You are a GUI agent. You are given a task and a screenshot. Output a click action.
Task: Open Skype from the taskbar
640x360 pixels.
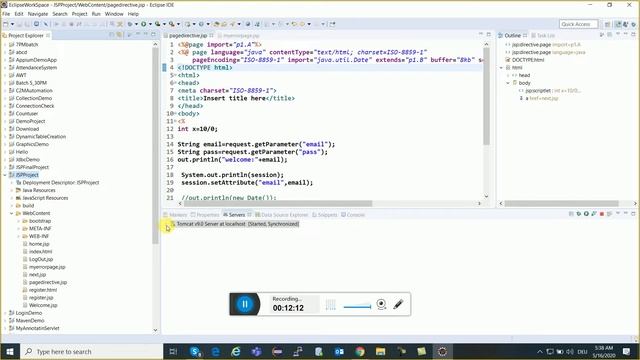point(195,351)
